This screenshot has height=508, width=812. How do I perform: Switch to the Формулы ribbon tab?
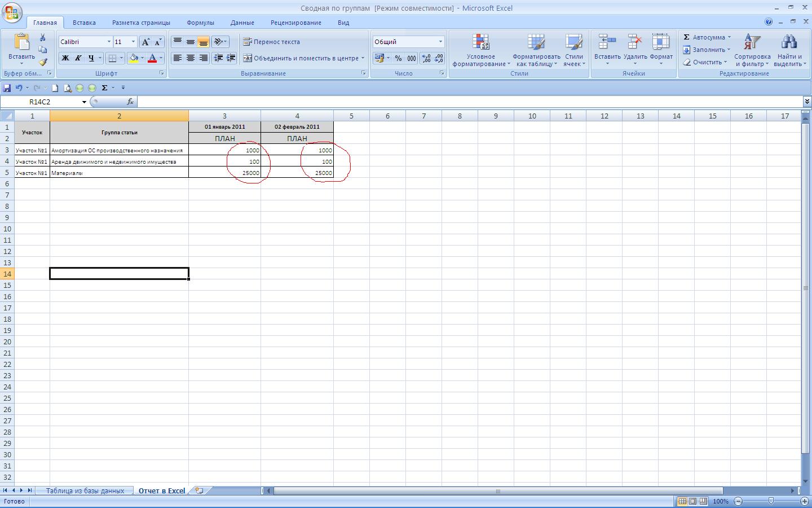(200, 23)
